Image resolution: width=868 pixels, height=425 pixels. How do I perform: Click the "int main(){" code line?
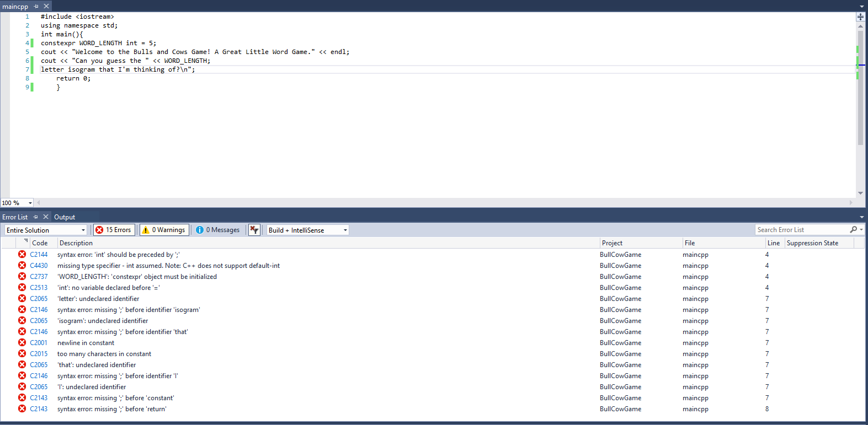[62, 34]
